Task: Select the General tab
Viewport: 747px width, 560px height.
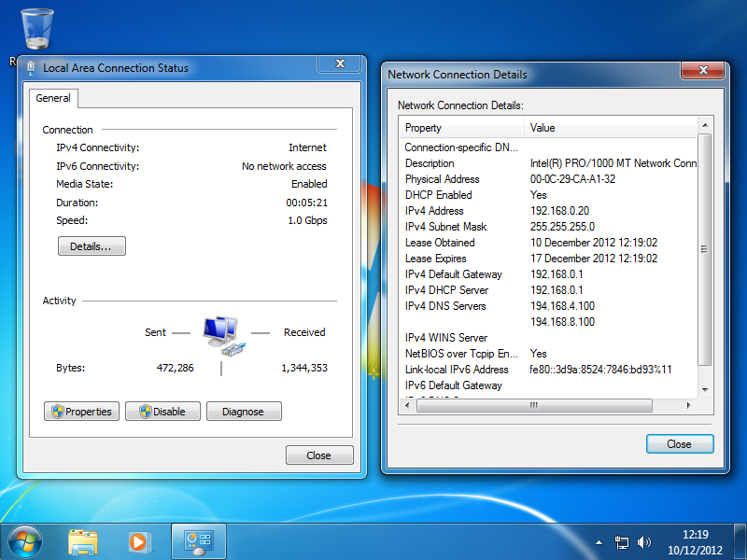Action: [x=53, y=98]
